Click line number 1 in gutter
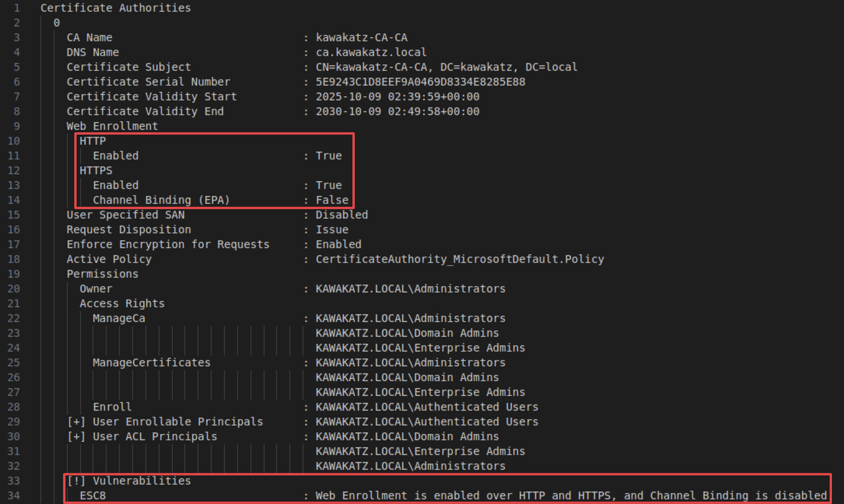 click(17, 8)
